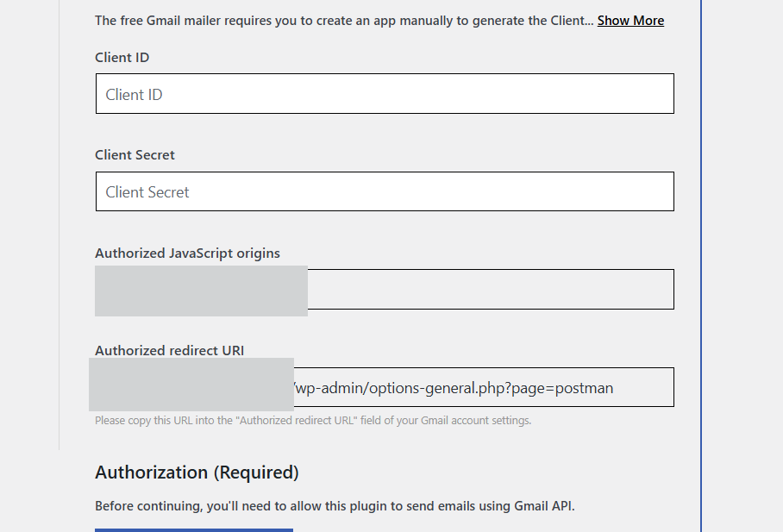Select the Authorized JavaScript origins field
Image resolution: width=783 pixels, height=532 pixels.
(x=490, y=290)
